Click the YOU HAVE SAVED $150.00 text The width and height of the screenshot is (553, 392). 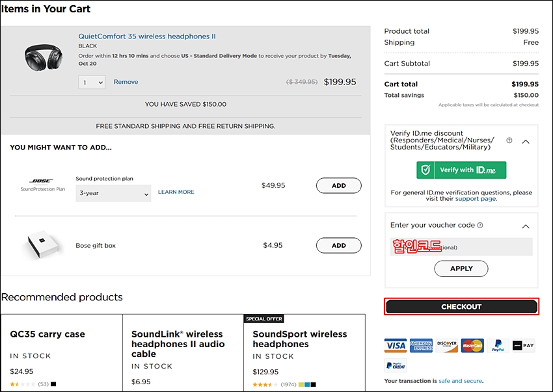(x=185, y=105)
